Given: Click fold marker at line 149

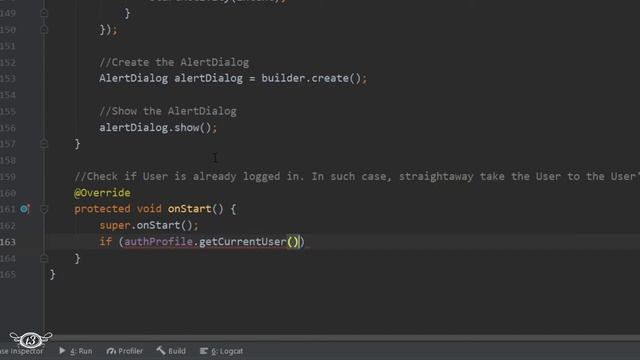Looking at the screenshot, I should 44,13.
